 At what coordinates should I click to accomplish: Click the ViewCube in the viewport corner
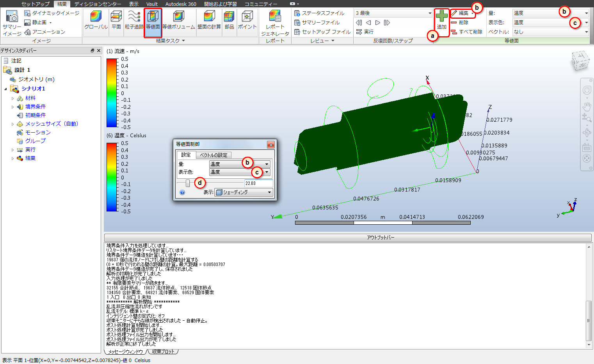(580, 61)
